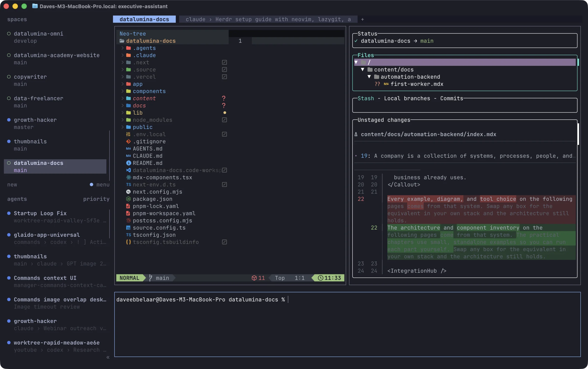Expand the public folder chevron
588x369 pixels.
(122, 127)
